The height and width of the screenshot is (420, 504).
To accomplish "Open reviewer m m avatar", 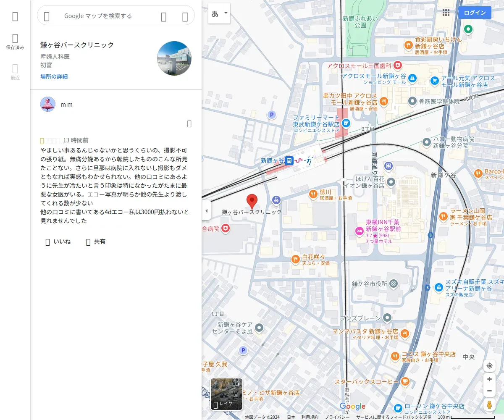I will pyautogui.click(x=48, y=104).
